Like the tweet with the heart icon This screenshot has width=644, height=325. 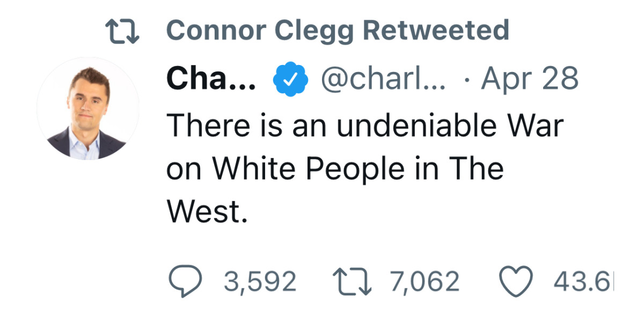point(516,281)
